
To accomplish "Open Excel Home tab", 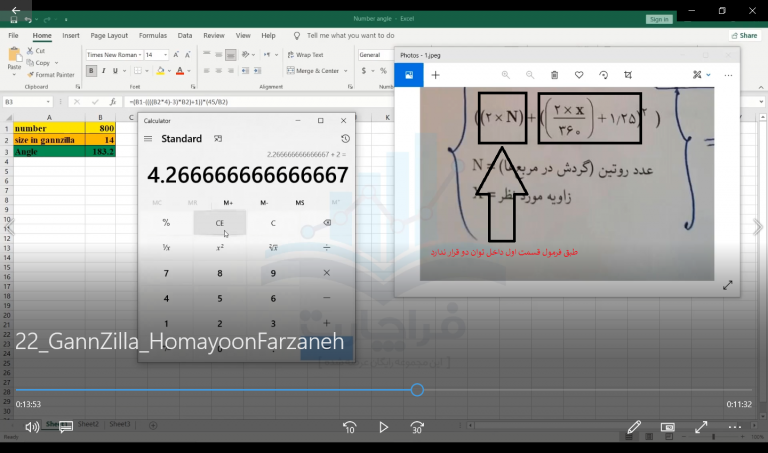I will coord(42,36).
